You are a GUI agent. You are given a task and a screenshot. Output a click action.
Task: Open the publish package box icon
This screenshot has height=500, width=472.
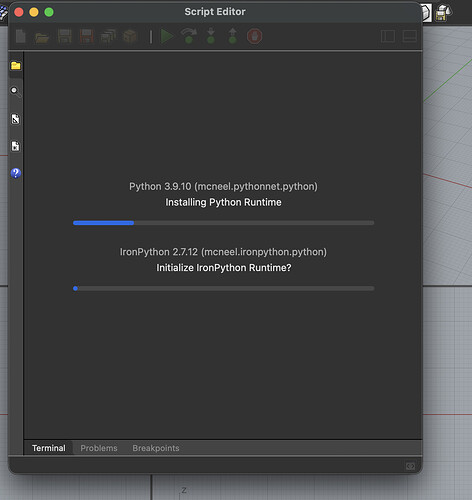pos(130,36)
